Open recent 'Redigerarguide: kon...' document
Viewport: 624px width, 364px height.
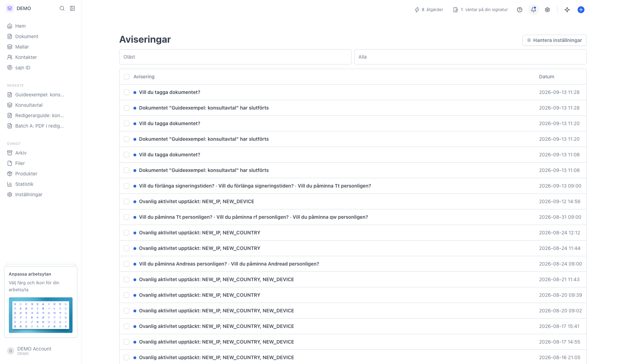41,115
